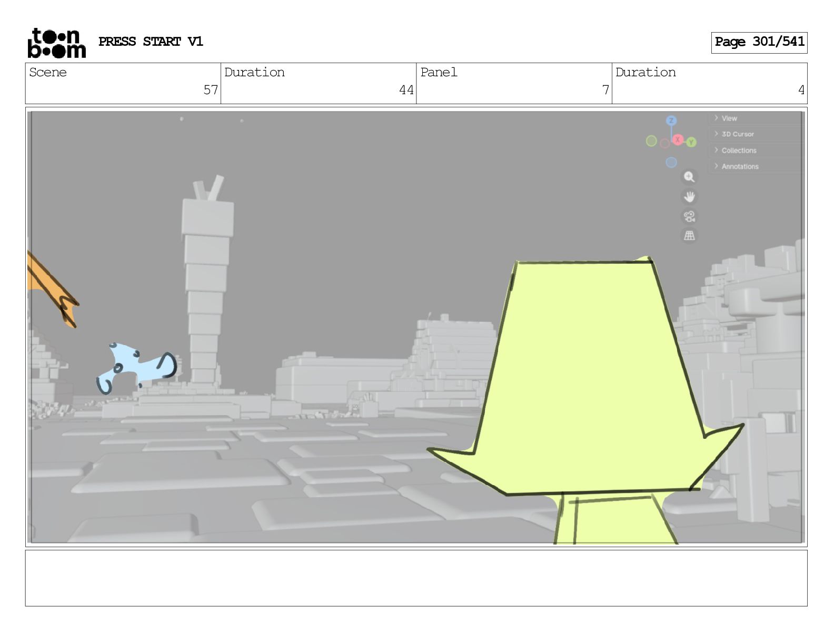Click the panel number "7"
This screenshot has width=834, height=644.
[x=605, y=90]
